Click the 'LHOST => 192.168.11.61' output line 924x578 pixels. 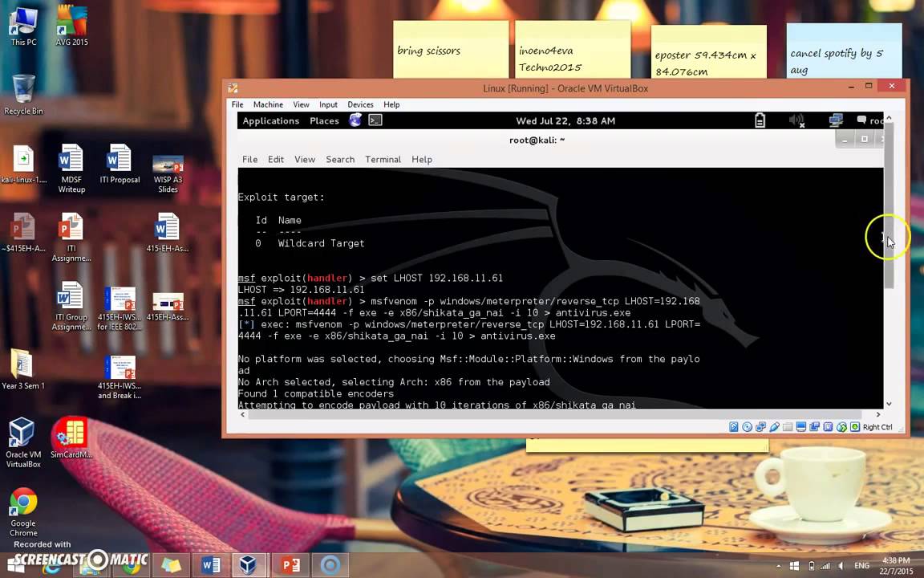point(301,290)
